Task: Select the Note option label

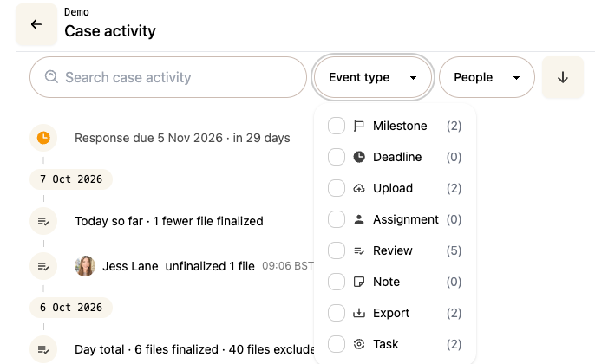Action: (386, 282)
